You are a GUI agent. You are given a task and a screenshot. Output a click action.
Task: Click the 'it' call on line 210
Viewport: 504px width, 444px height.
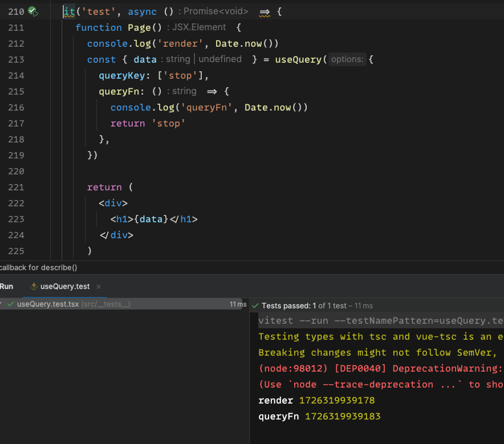(x=69, y=11)
